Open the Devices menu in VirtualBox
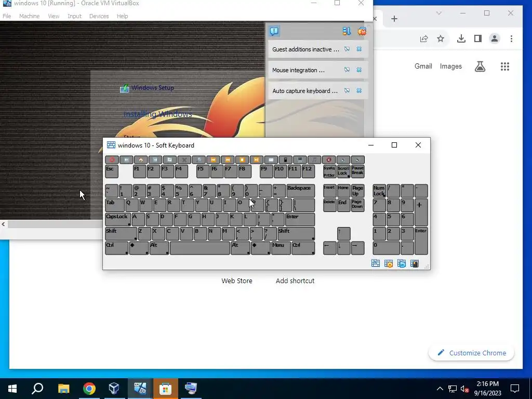The height and width of the screenshot is (399, 532). [x=99, y=16]
